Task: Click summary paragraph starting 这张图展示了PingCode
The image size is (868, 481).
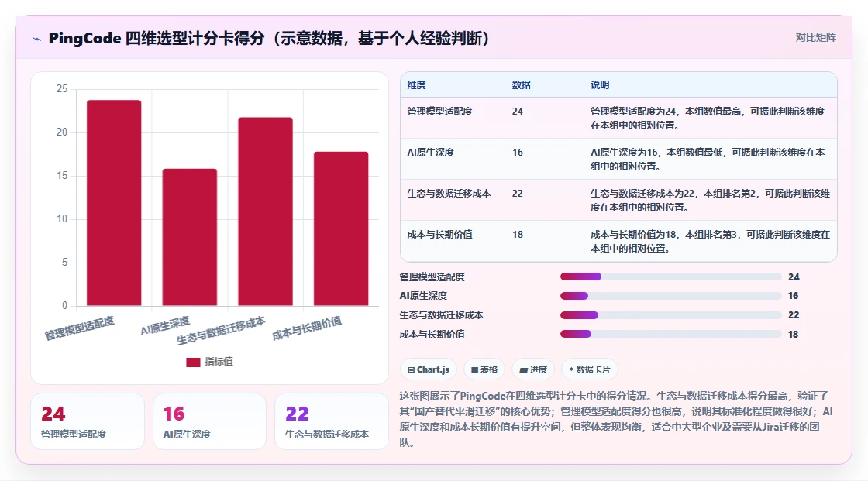Action: tap(616, 419)
